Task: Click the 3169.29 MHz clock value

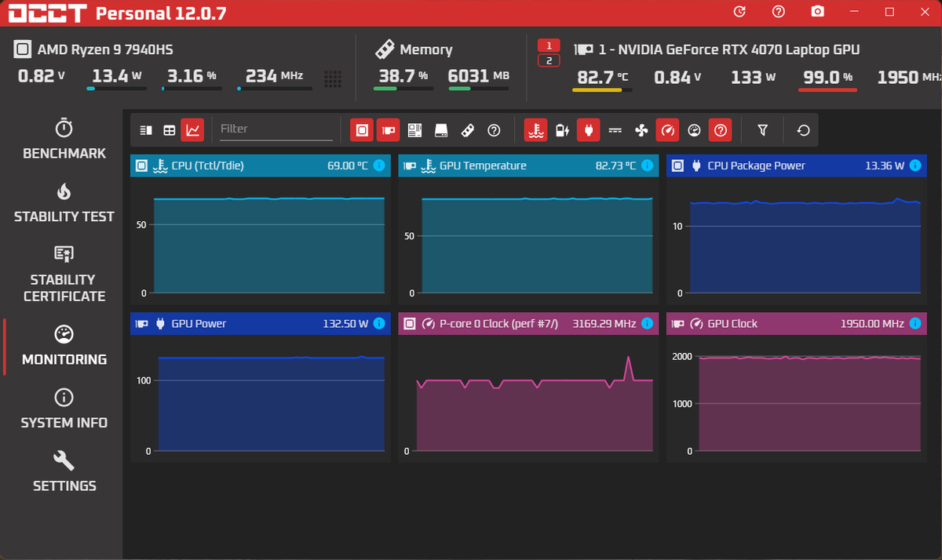Action: [604, 323]
